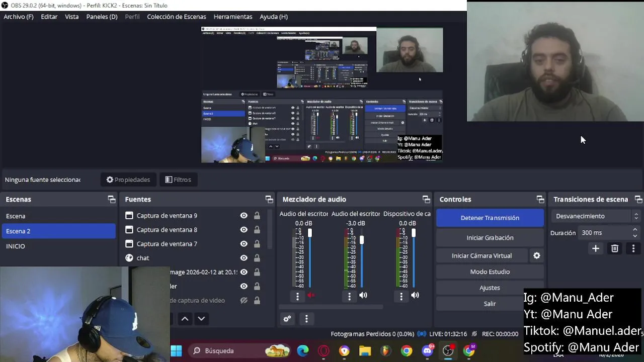Image resolution: width=644 pixels, height=362 pixels.
Task: Open Microsoft Edge from taskbar
Action: [303, 351]
